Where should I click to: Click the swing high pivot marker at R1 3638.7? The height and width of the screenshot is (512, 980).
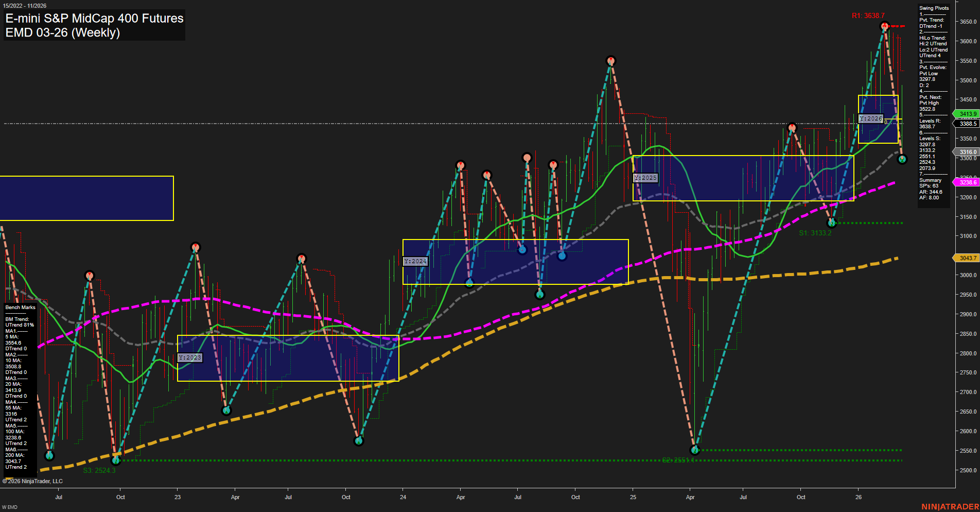click(884, 26)
